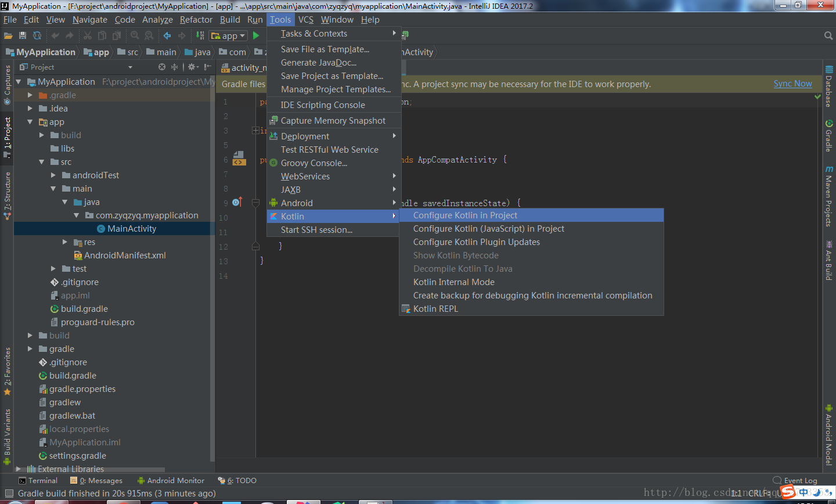This screenshot has width=836, height=504.
Task: Select AndroidManifest.xml in project tree
Action: [x=120, y=255]
